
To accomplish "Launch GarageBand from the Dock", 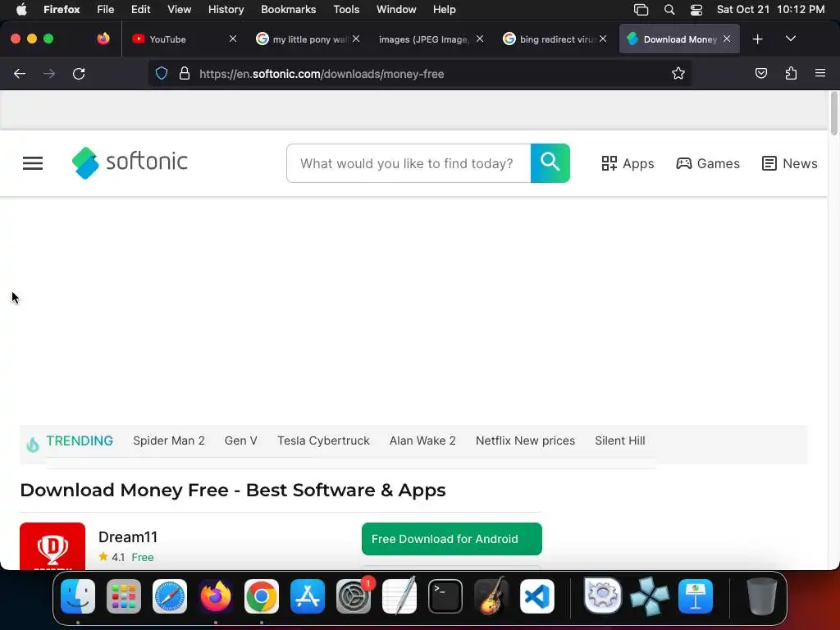I will click(491, 596).
